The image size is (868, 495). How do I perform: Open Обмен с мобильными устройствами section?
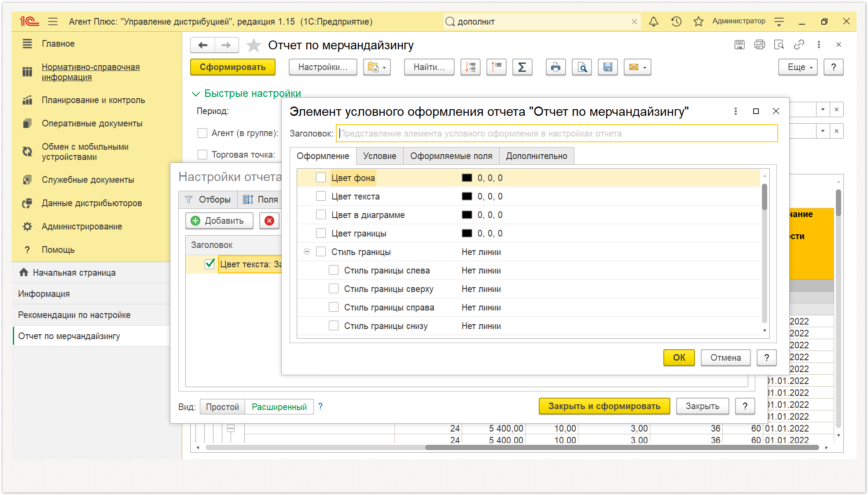click(85, 152)
